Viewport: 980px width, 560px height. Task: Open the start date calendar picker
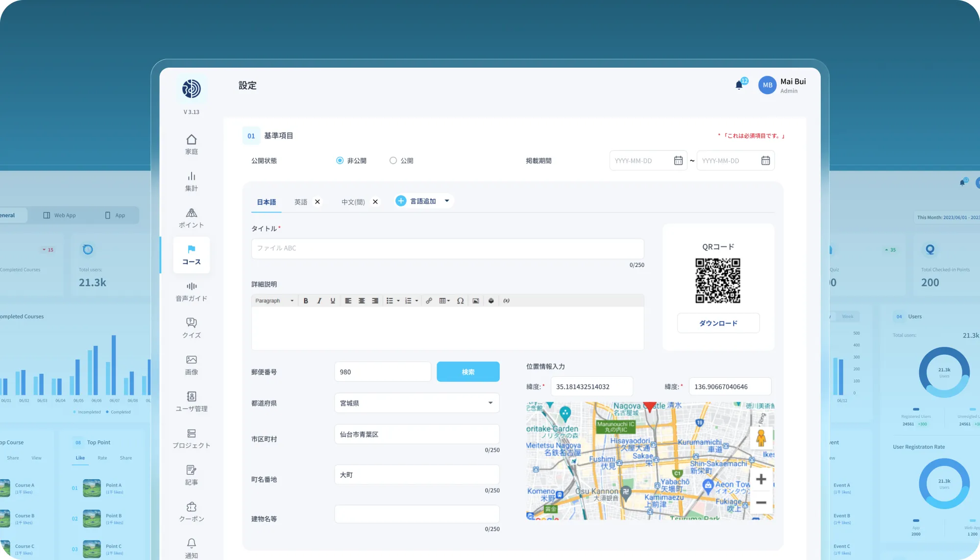(678, 161)
